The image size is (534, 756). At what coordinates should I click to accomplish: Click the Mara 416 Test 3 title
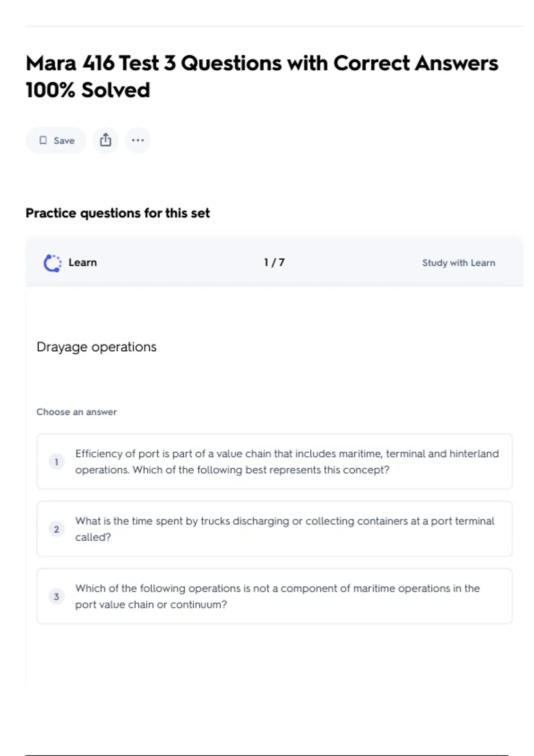pos(262,63)
